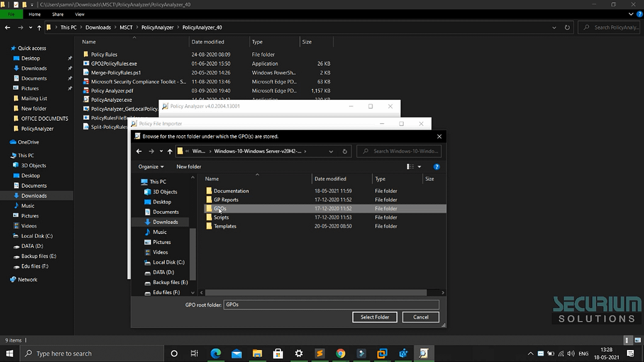Viewport: 644px width, 362px height.
Task: Open Sublime Text from taskbar
Action: point(319,353)
